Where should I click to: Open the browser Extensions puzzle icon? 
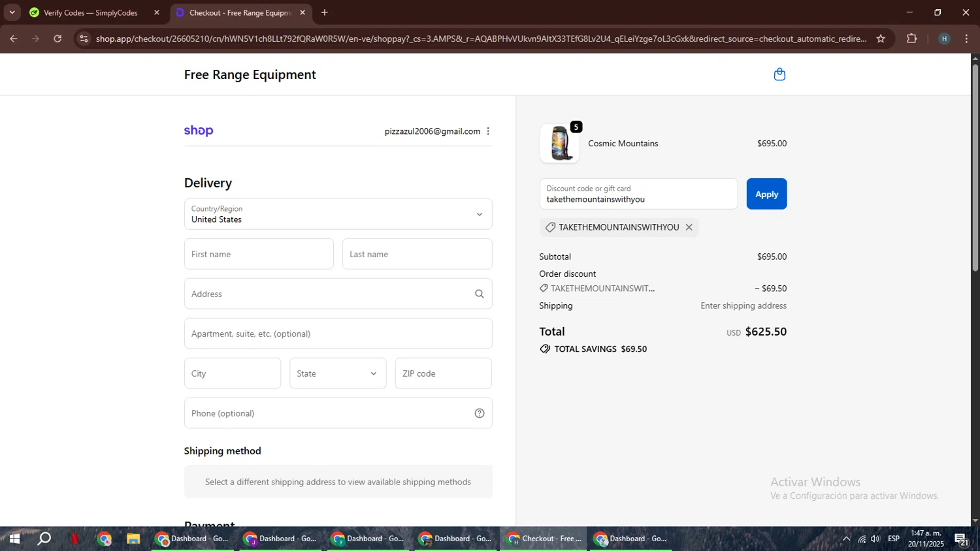click(912, 39)
